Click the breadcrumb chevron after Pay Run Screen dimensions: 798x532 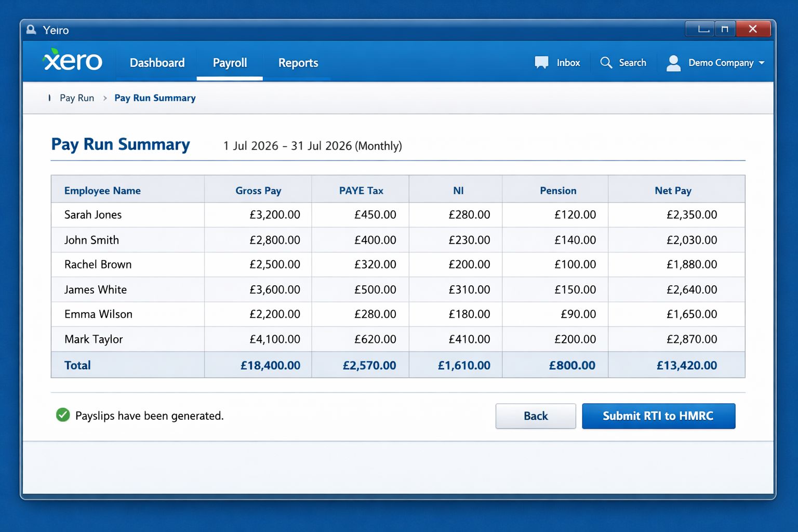click(x=104, y=98)
